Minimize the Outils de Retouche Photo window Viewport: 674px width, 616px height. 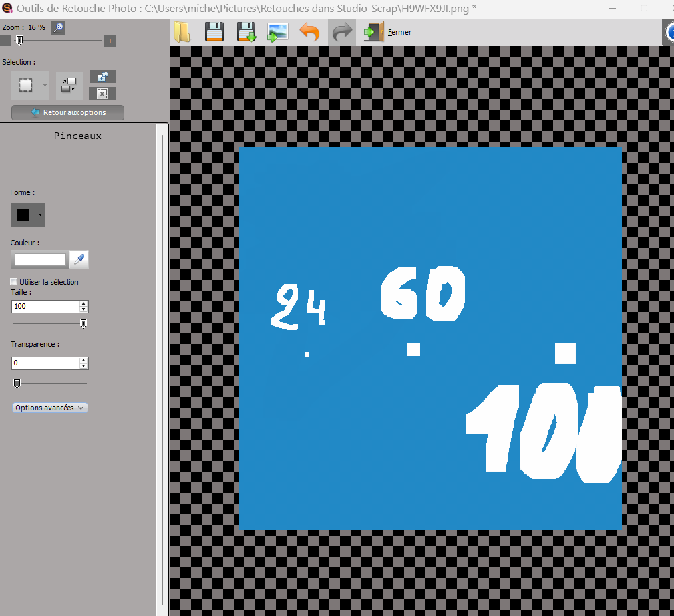(x=613, y=8)
